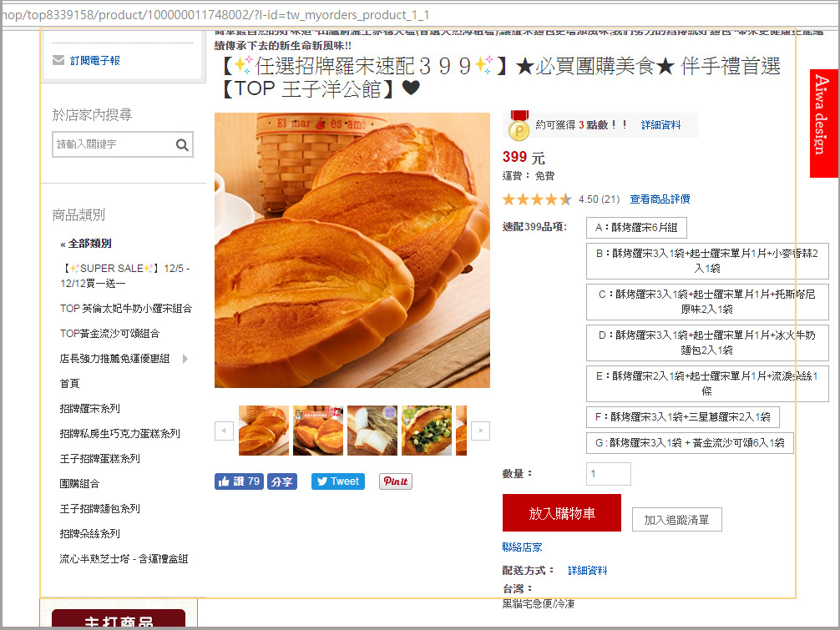Open 招牌私房生巧克力蛋糕系列 category
The image size is (840, 630).
point(120,434)
